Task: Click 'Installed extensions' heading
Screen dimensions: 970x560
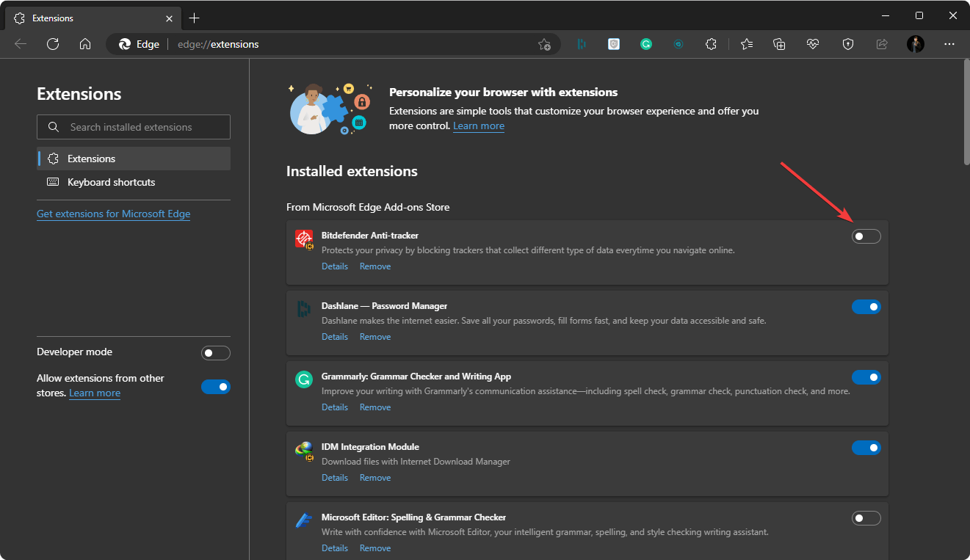Action: pos(352,171)
